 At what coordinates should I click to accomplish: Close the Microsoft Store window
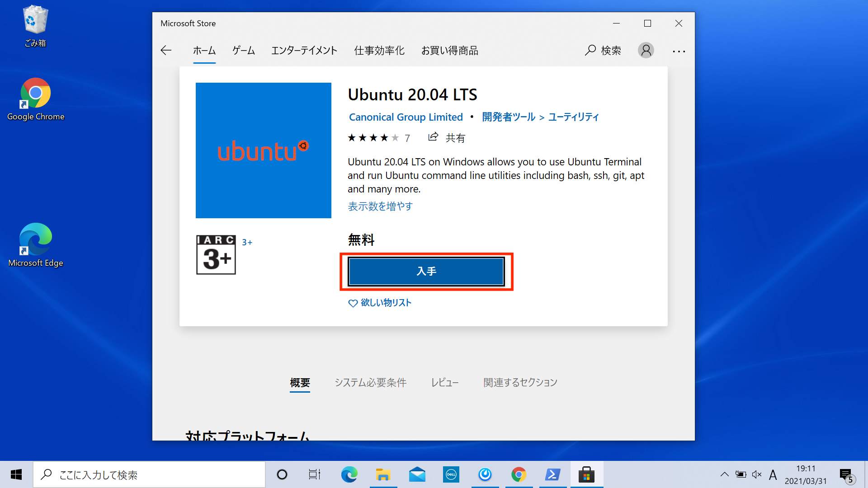[679, 23]
